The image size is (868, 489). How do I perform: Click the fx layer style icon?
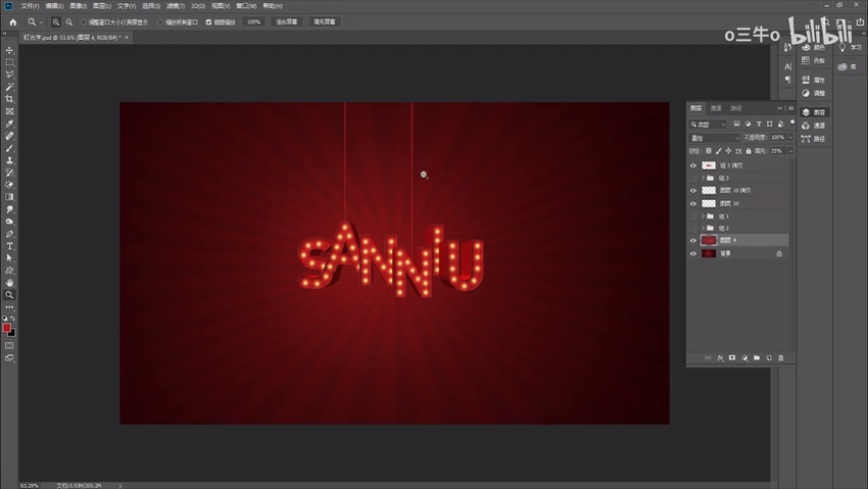tap(719, 357)
